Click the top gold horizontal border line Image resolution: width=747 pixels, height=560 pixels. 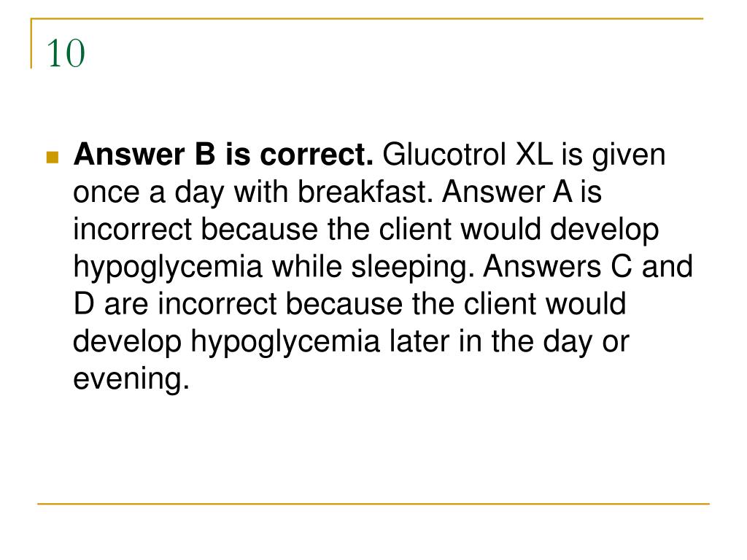click(367, 19)
